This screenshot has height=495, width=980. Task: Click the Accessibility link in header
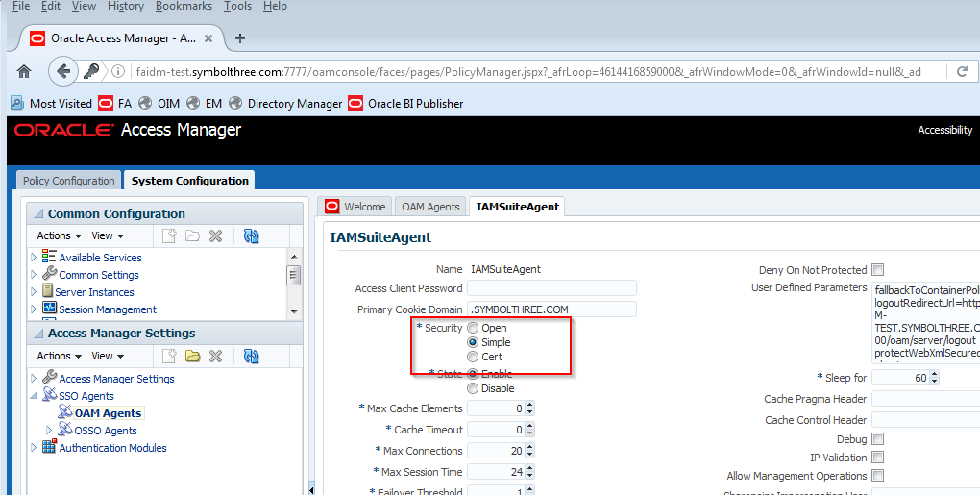pyautogui.click(x=944, y=130)
